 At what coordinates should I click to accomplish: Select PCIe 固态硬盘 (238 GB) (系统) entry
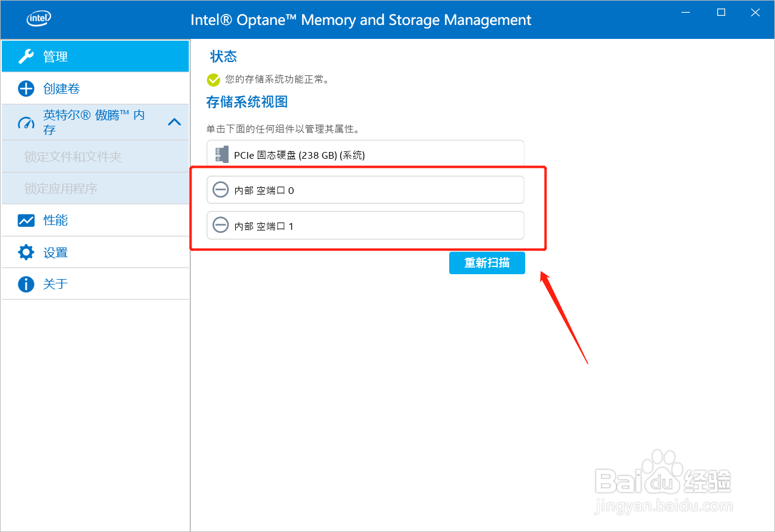tap(365, 154)
